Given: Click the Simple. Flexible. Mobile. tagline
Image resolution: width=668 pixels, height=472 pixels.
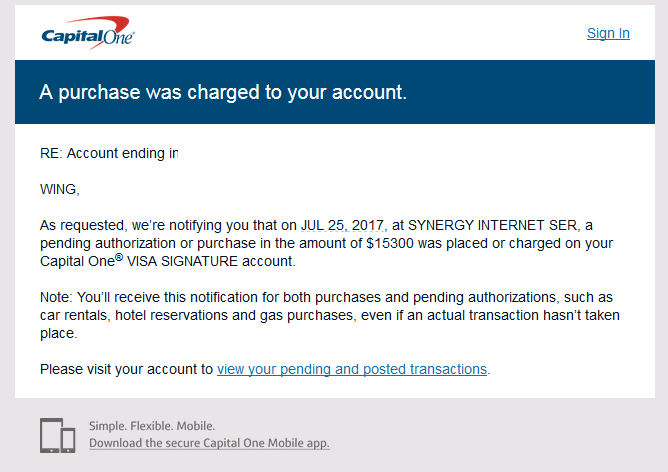Looking at the screenshot, I should pos(152,426).
